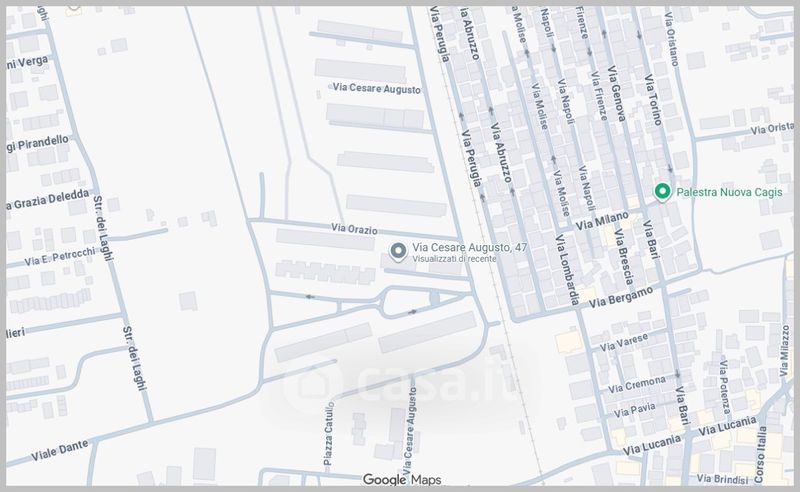
Task: Click the Google Maps logo
Action: tap(401, 480)
